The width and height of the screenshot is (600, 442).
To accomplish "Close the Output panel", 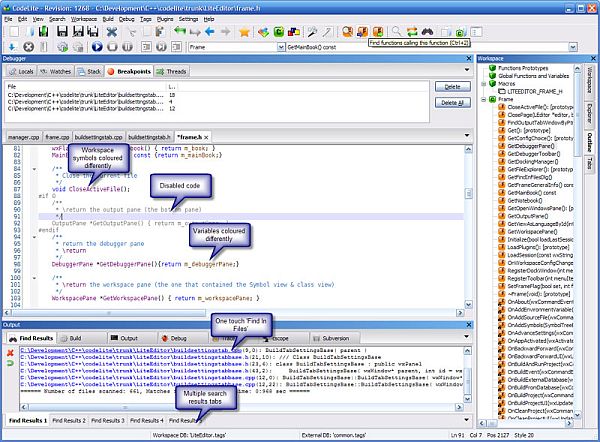I will [469, 325].
